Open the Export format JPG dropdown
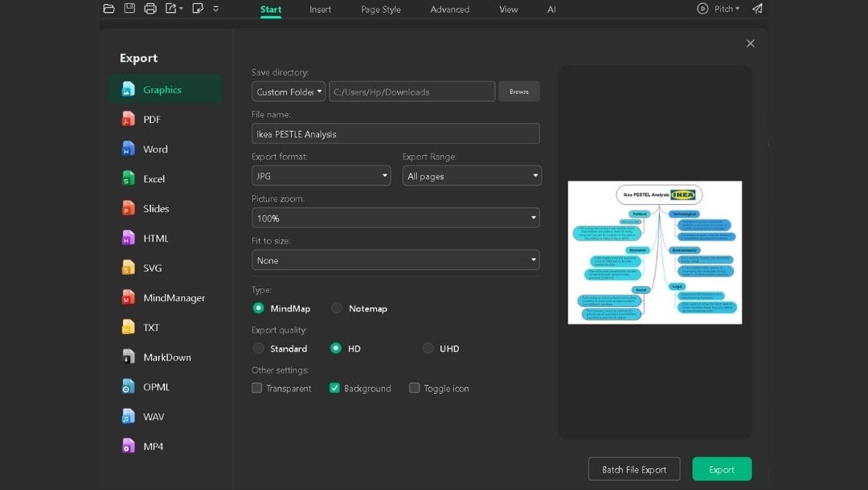Viewport: 868px width, 490px height. tap(321, 176)
